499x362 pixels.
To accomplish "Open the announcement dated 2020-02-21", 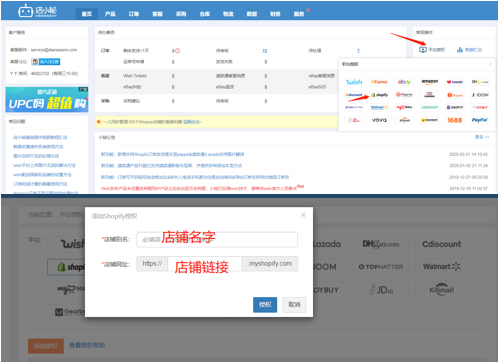I will (x=172, y=154).
